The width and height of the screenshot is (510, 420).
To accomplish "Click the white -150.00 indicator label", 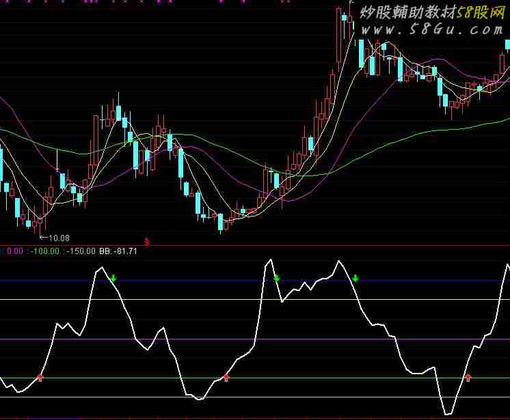I will tap(81, 251).
